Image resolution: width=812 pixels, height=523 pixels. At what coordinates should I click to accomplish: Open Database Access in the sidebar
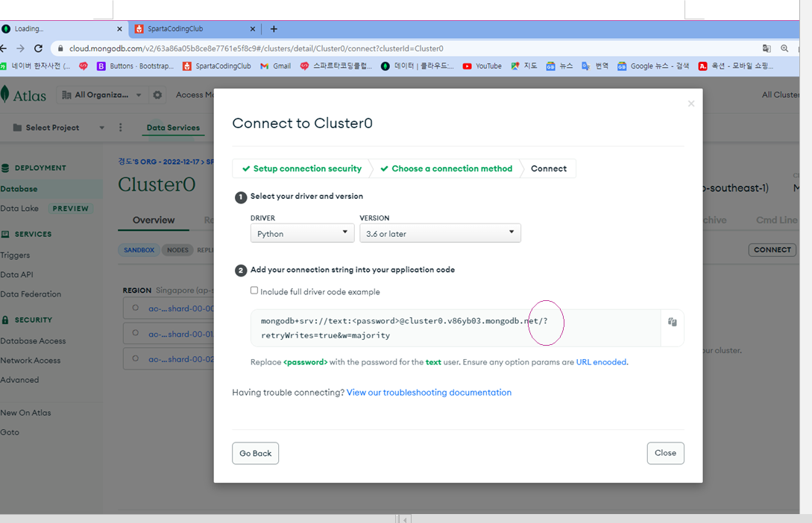pos(33,341)
